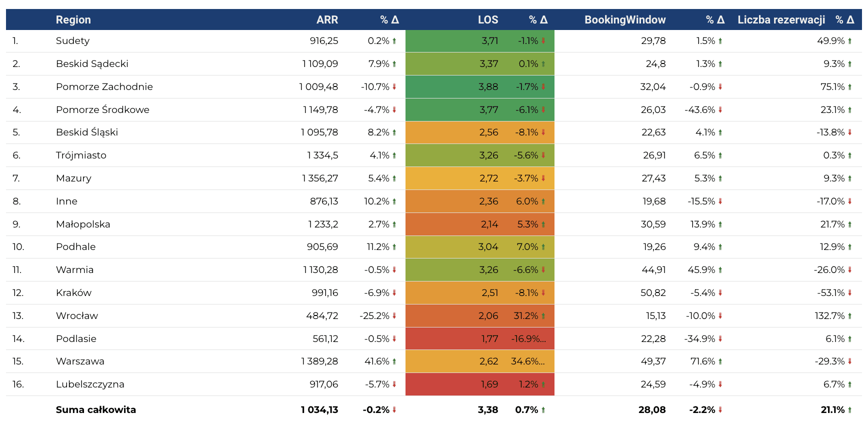
Task: Select the red LOS cell 1,69
Action: (489, 384)
